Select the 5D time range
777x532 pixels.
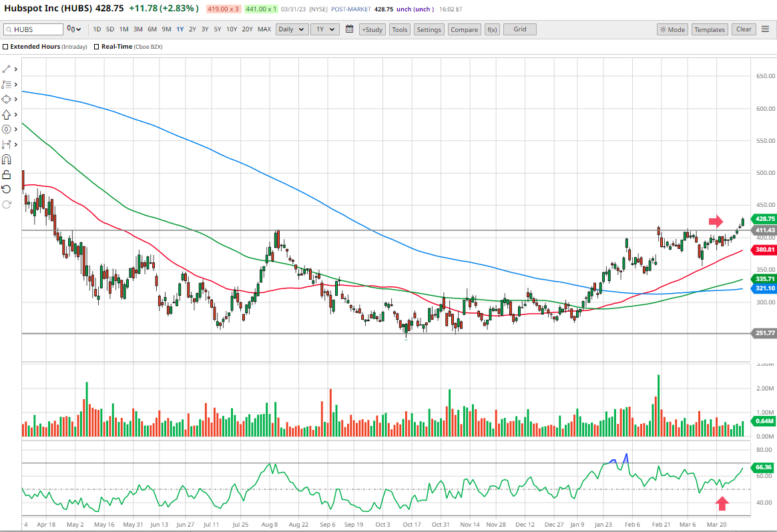coord(110,29)
